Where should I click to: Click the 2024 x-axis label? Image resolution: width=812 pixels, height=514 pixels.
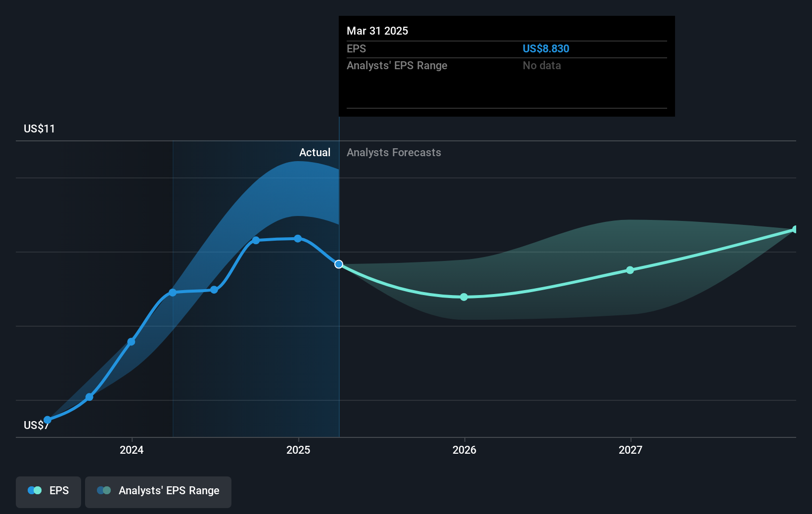pyautogui.click(x=132, y=450)
